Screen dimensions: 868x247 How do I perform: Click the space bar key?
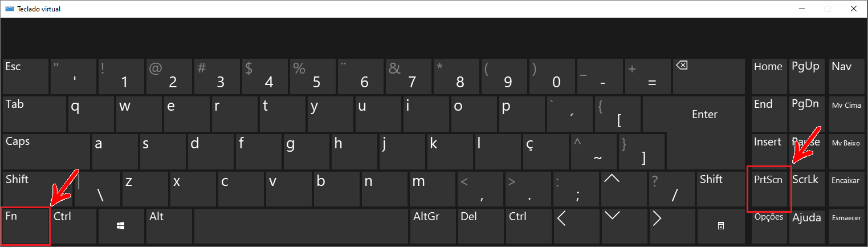pyautogui.click(x=301, y=226)
